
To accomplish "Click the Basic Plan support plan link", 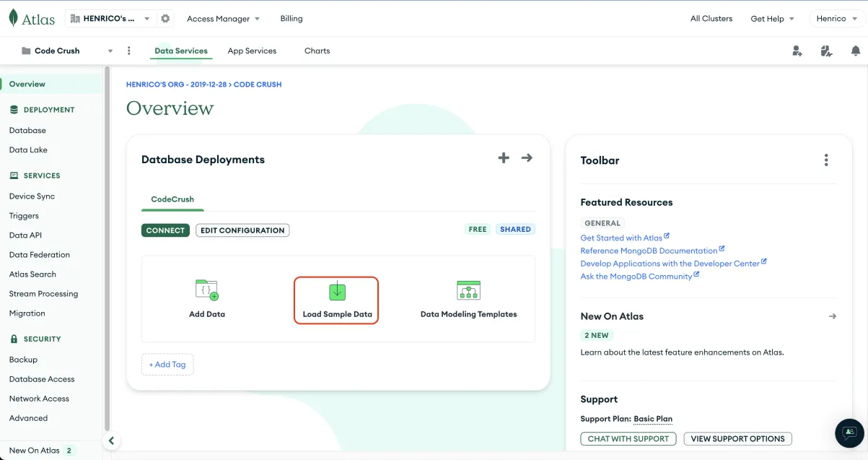I will 653,419.
